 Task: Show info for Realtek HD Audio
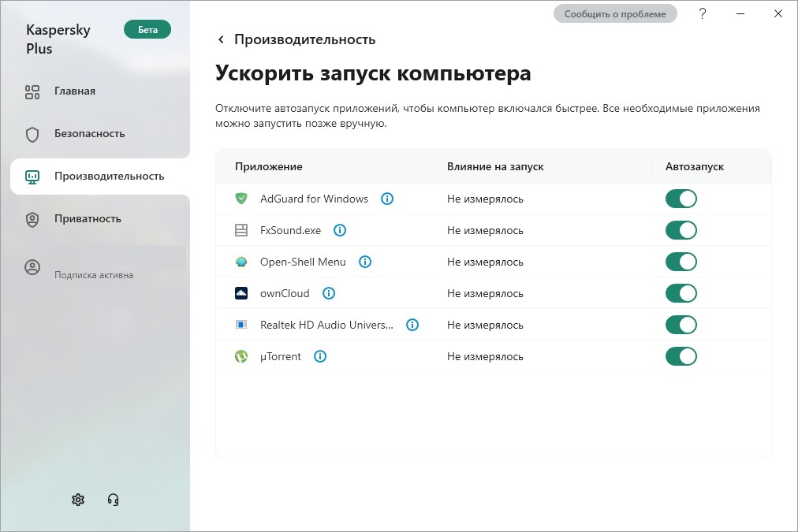412,325
